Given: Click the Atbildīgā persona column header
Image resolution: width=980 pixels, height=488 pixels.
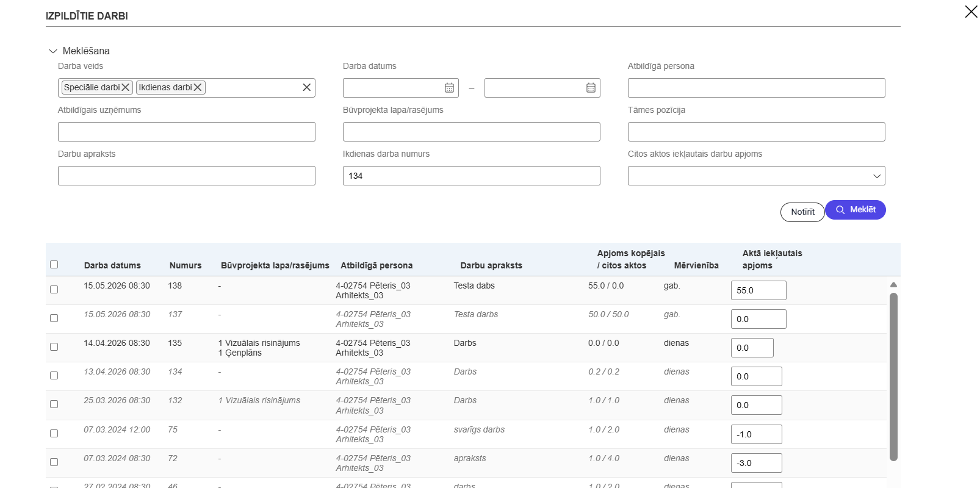Looking at the screenshot, I should click(x=377, y=265).
